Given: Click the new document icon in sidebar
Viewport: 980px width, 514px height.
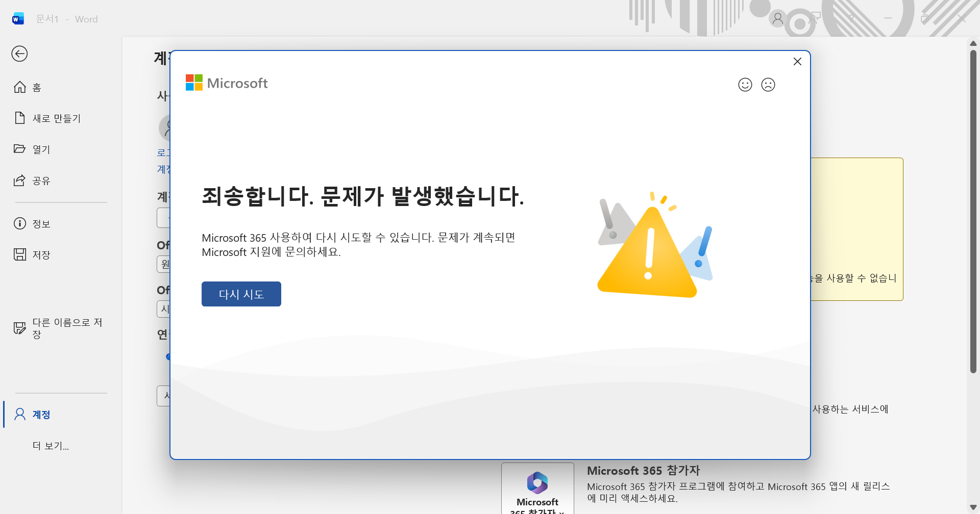Looking at the screenshot, I should click(20, 118).
